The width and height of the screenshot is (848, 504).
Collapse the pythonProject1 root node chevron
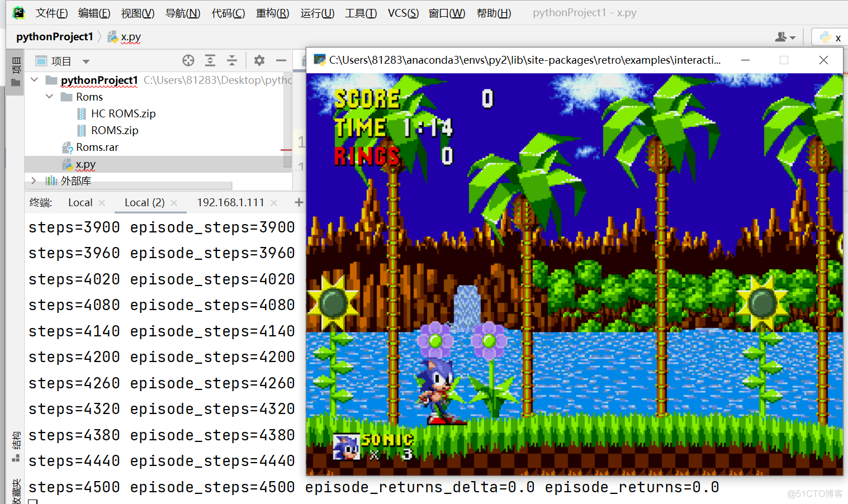click(x=35, y=80)
